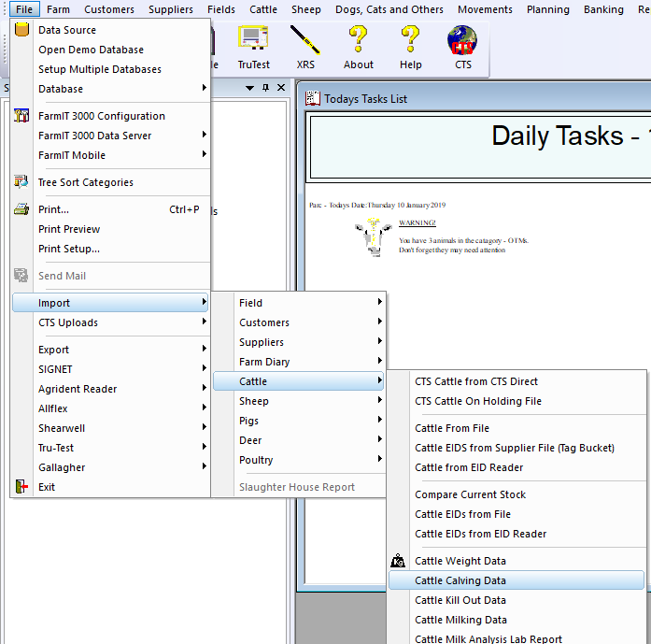Image resolution: width=651 pixels, height=644 pixels.
Task: Select Poultry in the Import submenu
Action: point(299,460)
